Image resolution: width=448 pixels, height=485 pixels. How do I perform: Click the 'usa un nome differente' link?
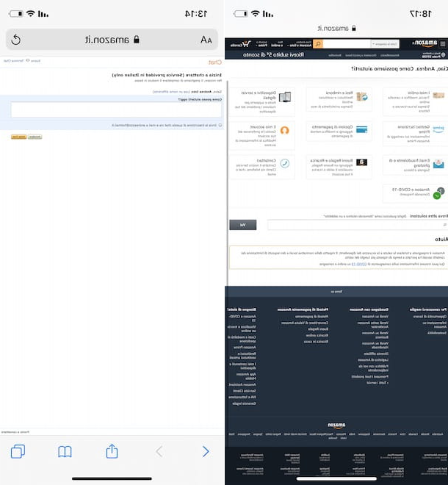tap(171, 92)
